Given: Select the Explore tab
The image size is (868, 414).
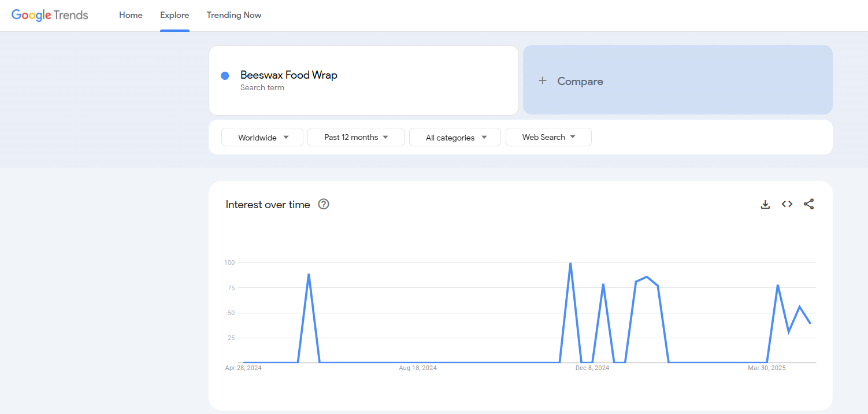Looking at the screenshot, I should click(x=175, y=15).
